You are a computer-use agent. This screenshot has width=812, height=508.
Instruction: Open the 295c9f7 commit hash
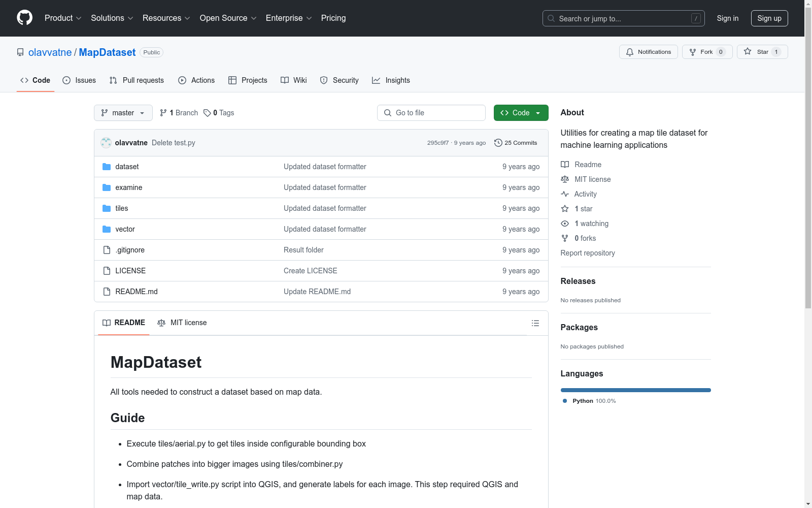pos(438,143)
